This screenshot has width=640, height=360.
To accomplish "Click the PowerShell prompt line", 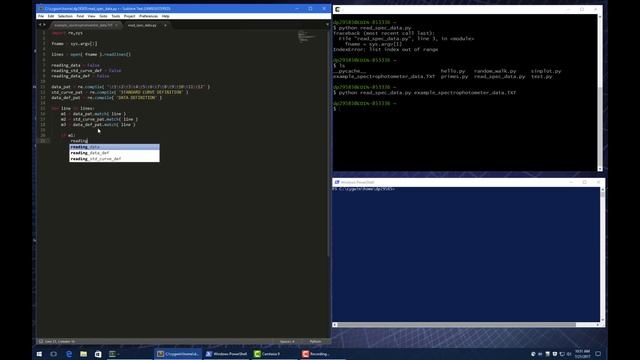I will (364, 189).
